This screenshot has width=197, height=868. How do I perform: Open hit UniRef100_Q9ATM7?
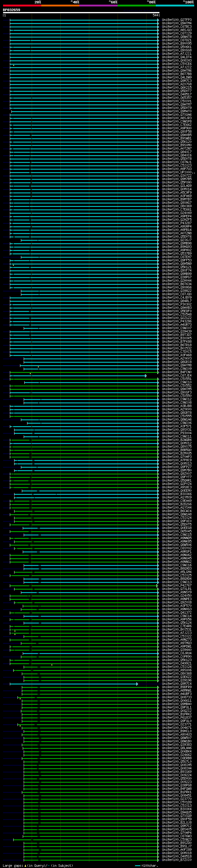pyautogui.click(x=177, y=104)
